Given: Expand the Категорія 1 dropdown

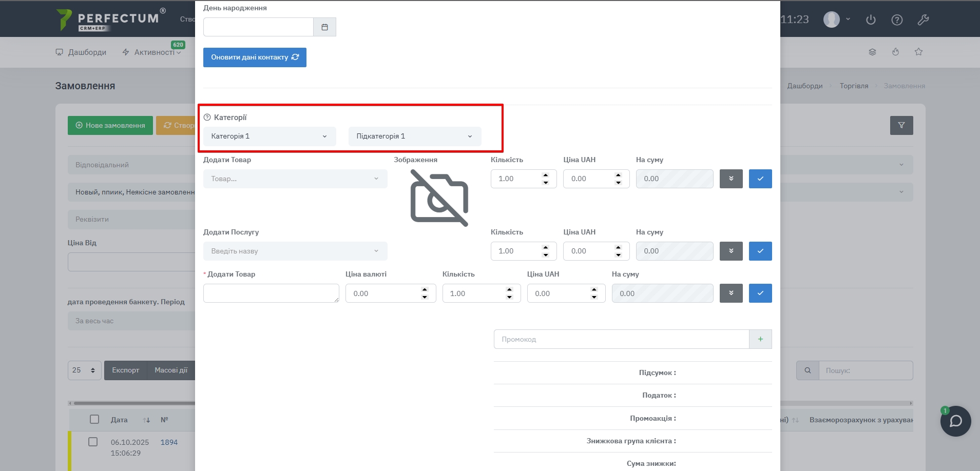Looking at the screenshot, I should pyautogui.click(x=270, y=136).
